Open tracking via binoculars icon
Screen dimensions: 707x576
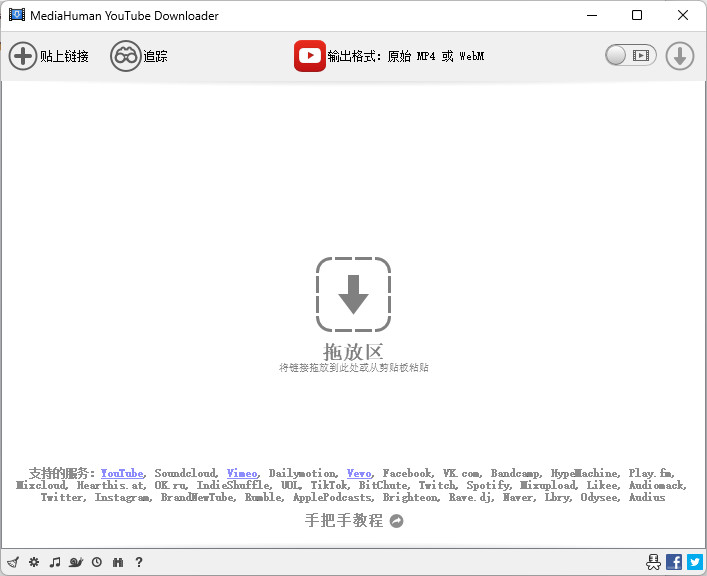point(125,56)
